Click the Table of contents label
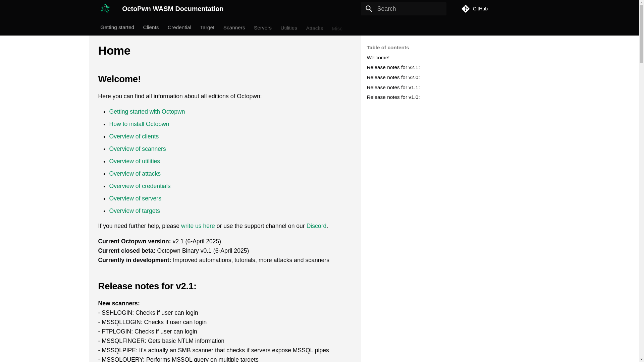 pyautogui.click(x=388, y=48)
